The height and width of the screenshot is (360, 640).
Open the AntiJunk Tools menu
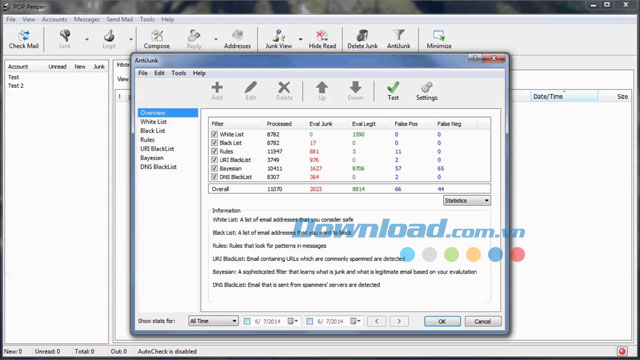[x=178, y=73]
